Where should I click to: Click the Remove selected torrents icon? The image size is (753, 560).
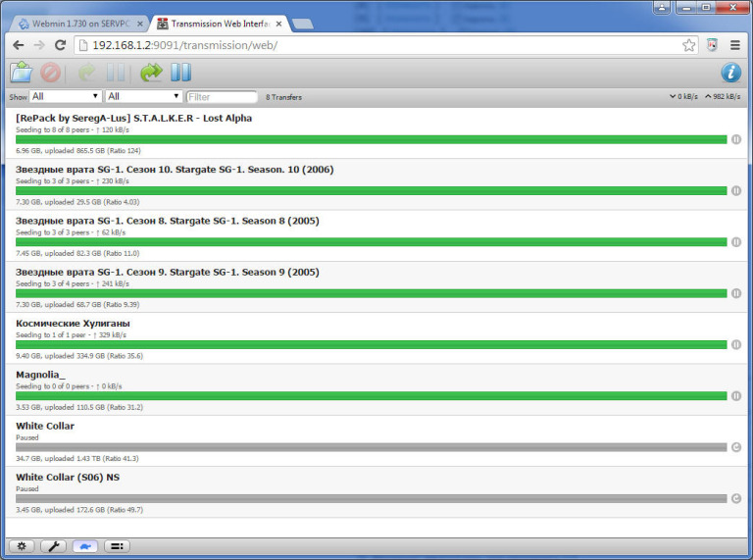(x=50, y=73)
